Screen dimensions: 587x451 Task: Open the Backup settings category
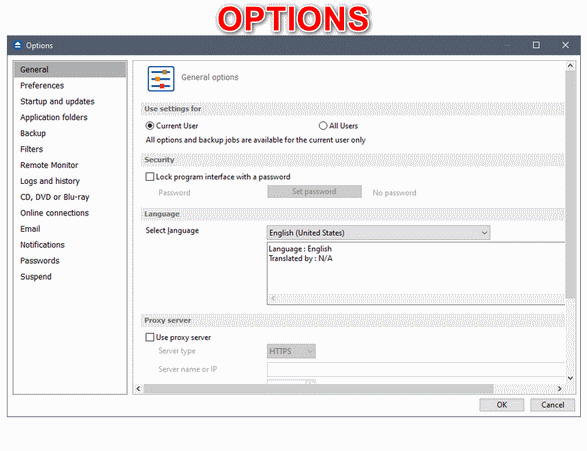(70, 133)
